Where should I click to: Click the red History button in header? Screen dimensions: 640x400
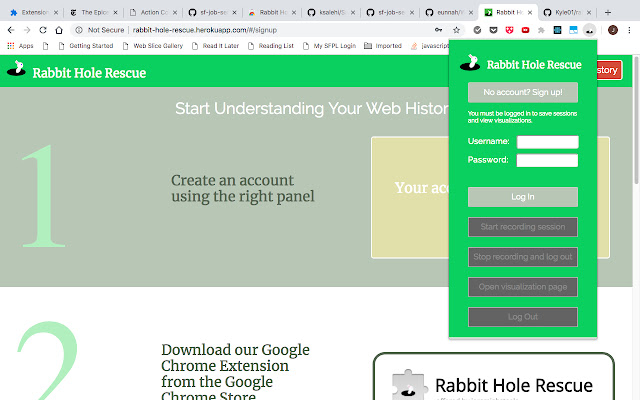tap(610, 70)
